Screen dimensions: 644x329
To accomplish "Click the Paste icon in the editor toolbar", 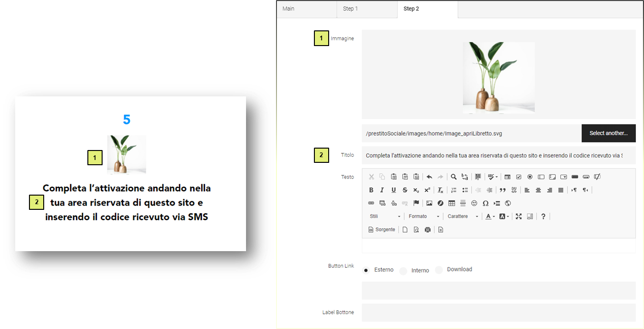I will click(x=394, y=177).
